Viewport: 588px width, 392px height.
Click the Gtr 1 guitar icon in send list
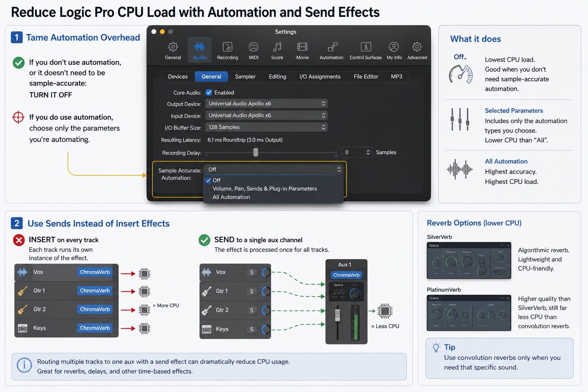[x=207, y=291]
